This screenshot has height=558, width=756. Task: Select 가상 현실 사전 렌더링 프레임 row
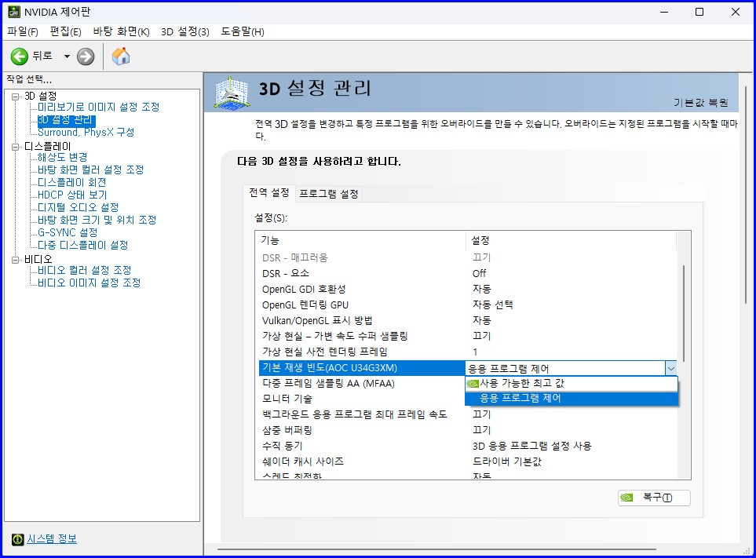(x=468, y=352)
